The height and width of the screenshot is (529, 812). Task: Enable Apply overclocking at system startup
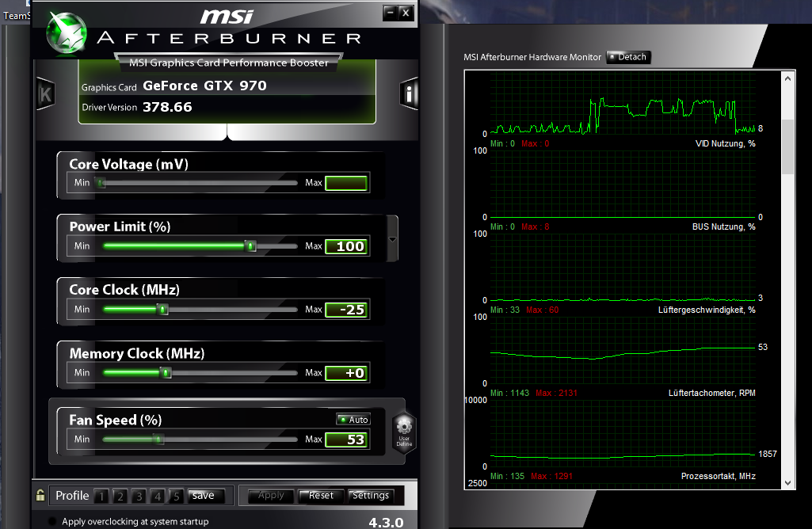(52, 521)
